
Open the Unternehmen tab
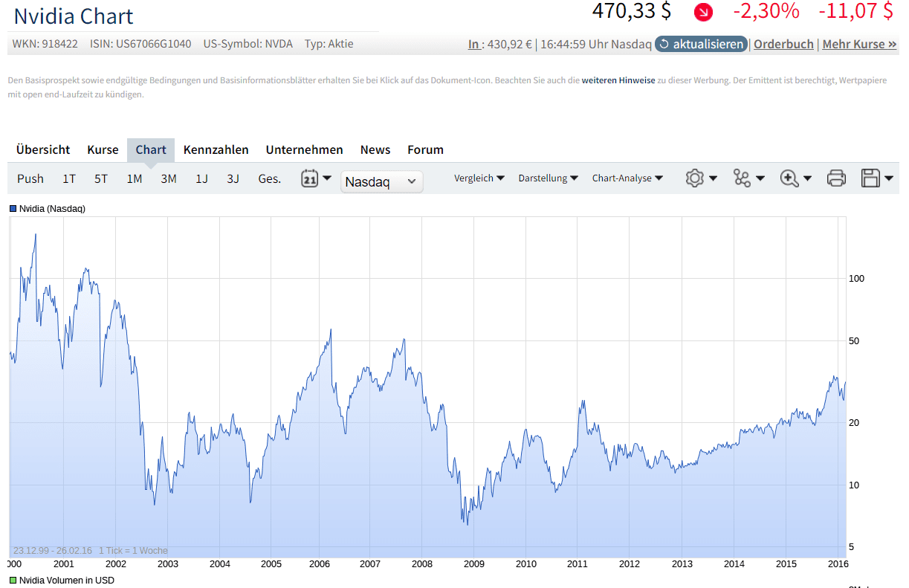pyautogui.click(x=305, y=149)
